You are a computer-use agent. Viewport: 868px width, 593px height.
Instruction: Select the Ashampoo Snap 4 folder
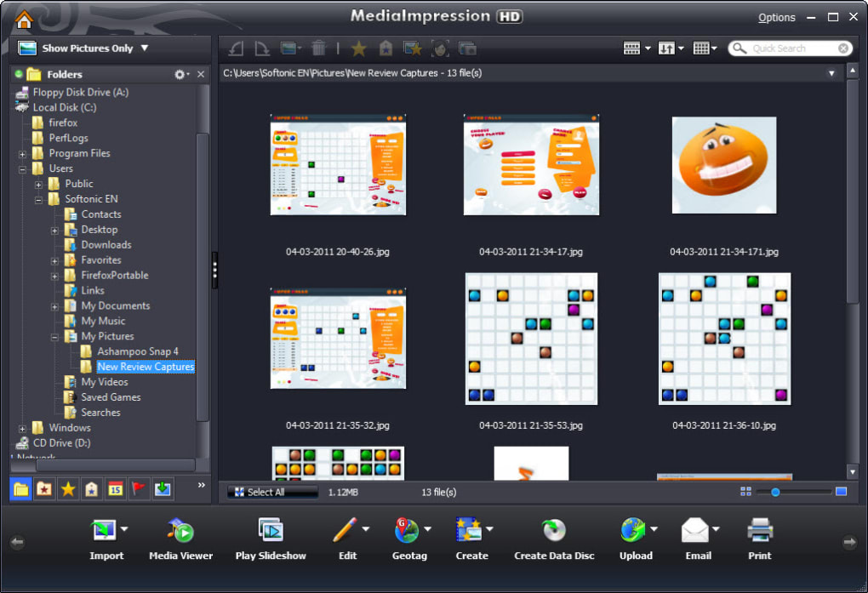point(137,351)
